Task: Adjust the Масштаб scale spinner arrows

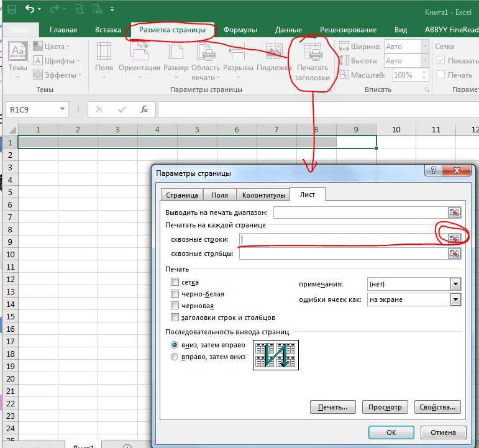Action: [x=424, y=75]
